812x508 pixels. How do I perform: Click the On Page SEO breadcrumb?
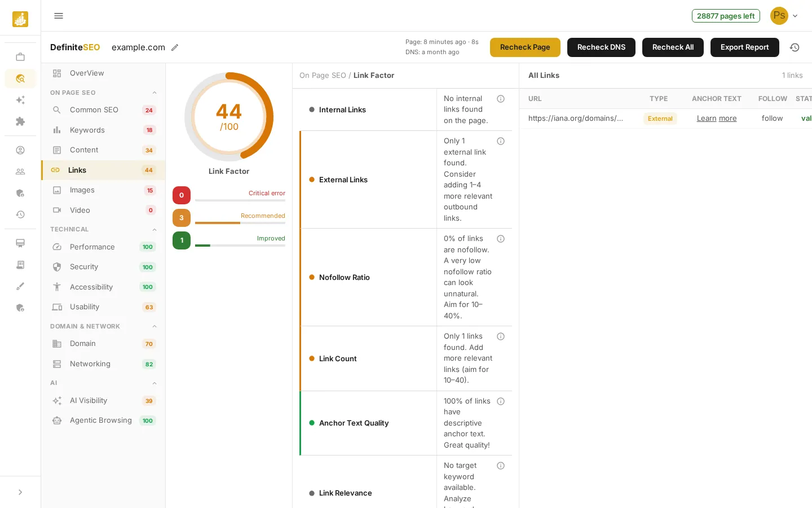click(x=323, y=76)
